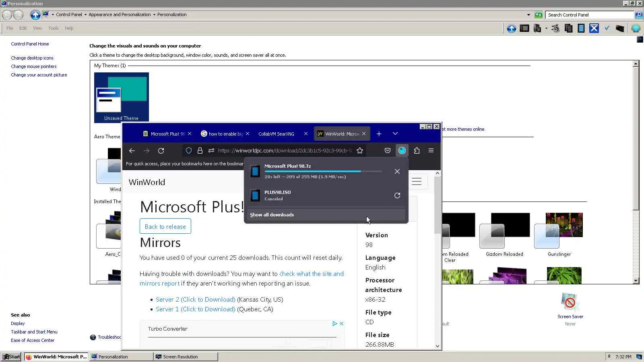
Task: Expand the Control Panel breadcrumb dropdown arrow
Action: 85,14
